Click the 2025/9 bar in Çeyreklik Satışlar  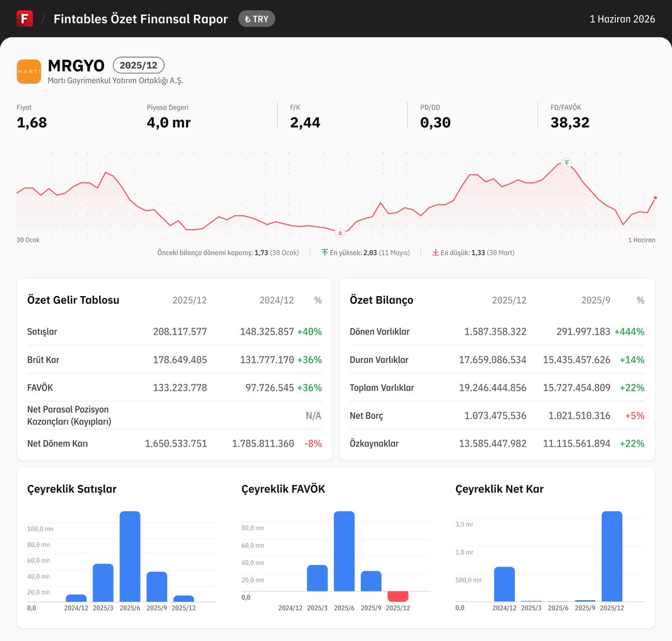tap(157, 587)
